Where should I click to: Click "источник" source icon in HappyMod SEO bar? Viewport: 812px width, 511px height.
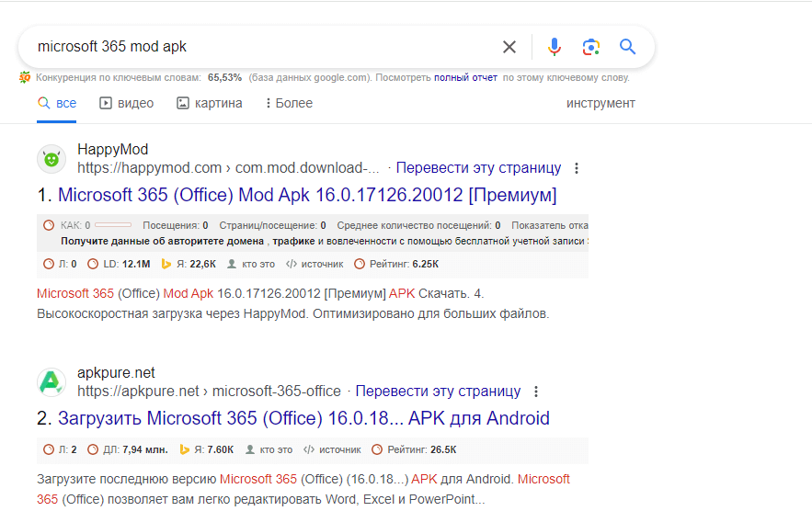315,264
